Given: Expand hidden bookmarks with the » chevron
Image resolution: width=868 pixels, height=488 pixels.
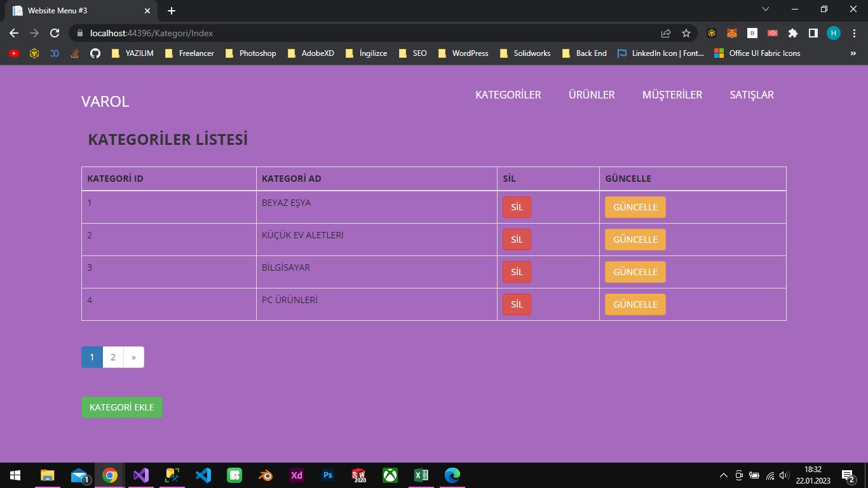Looking at the screenshot, I should 854,53.
